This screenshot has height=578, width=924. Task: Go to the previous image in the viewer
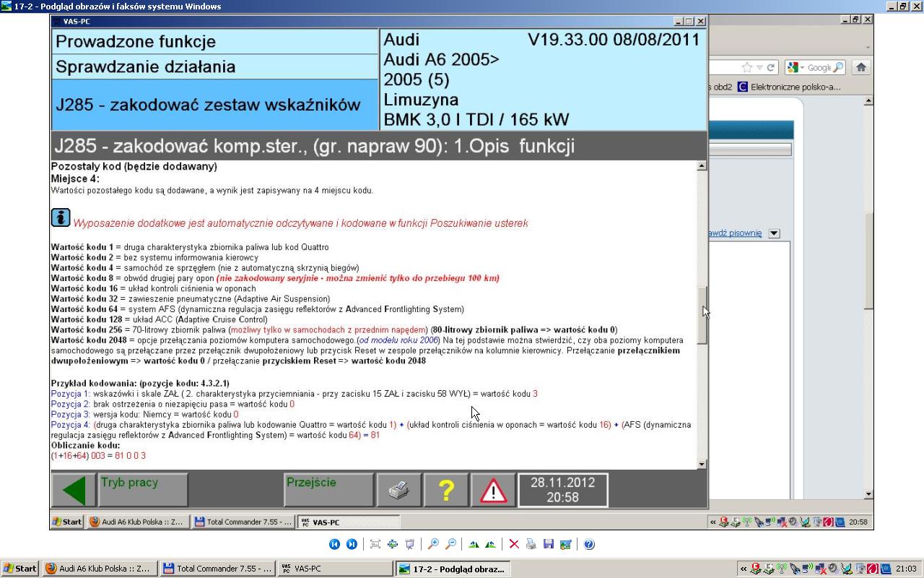[x=334, y=544]
